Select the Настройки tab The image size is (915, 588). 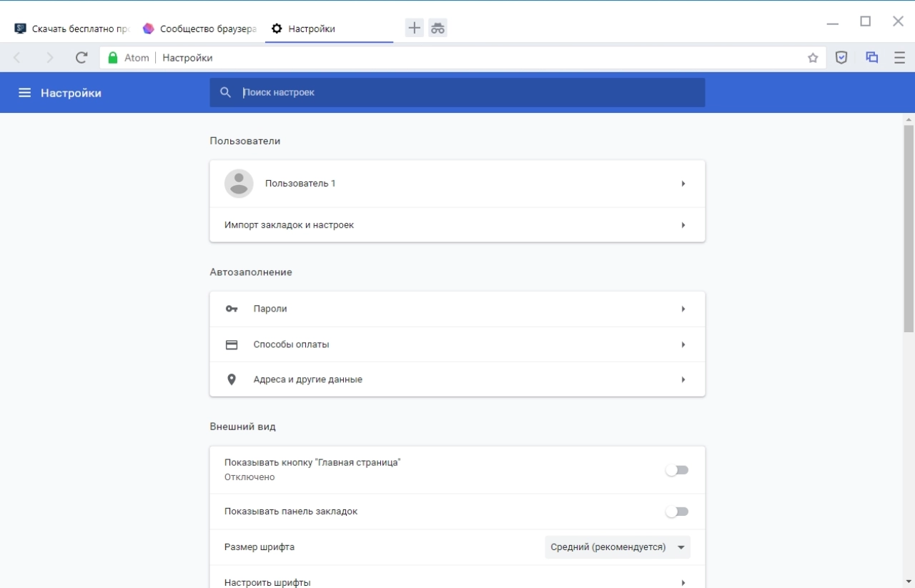(x=329, y=29)
